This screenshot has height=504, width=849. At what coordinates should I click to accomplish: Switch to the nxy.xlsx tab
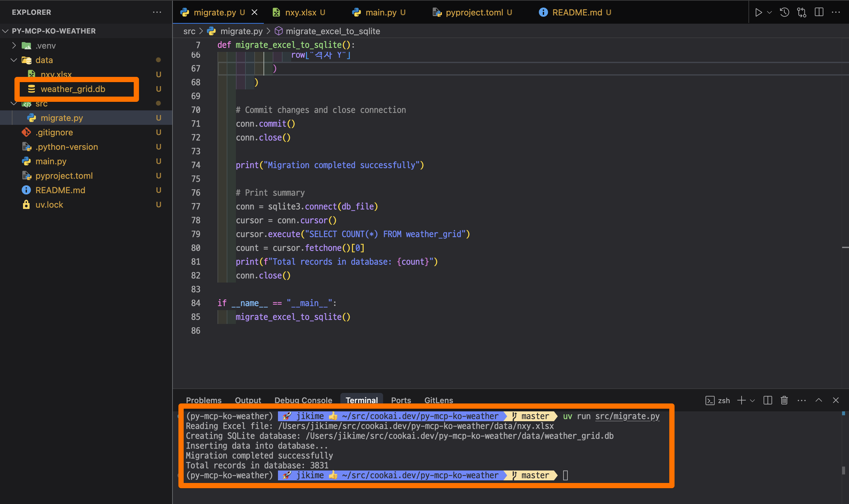(x=301, y=12)
